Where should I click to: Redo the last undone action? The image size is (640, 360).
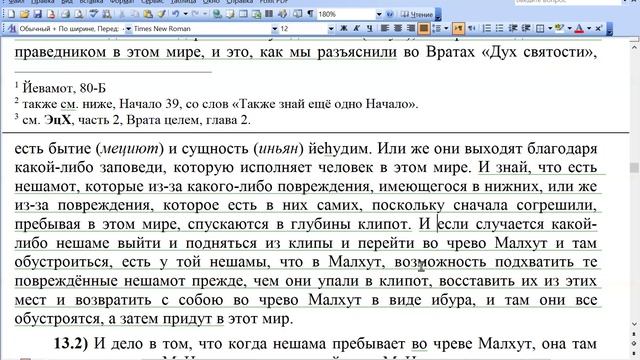click(196, 14)
